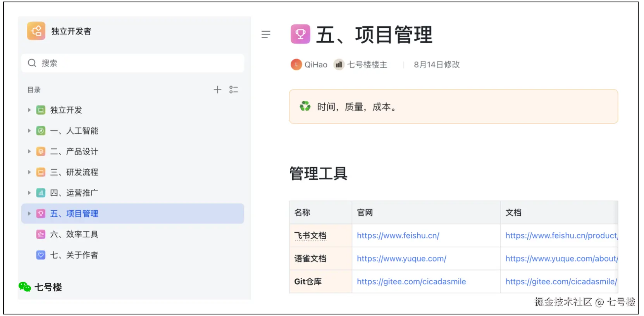This screenshot has height=316, width=644.
Task: Open the 三、研发流程 directory entry
Action: tap(133, 172)
